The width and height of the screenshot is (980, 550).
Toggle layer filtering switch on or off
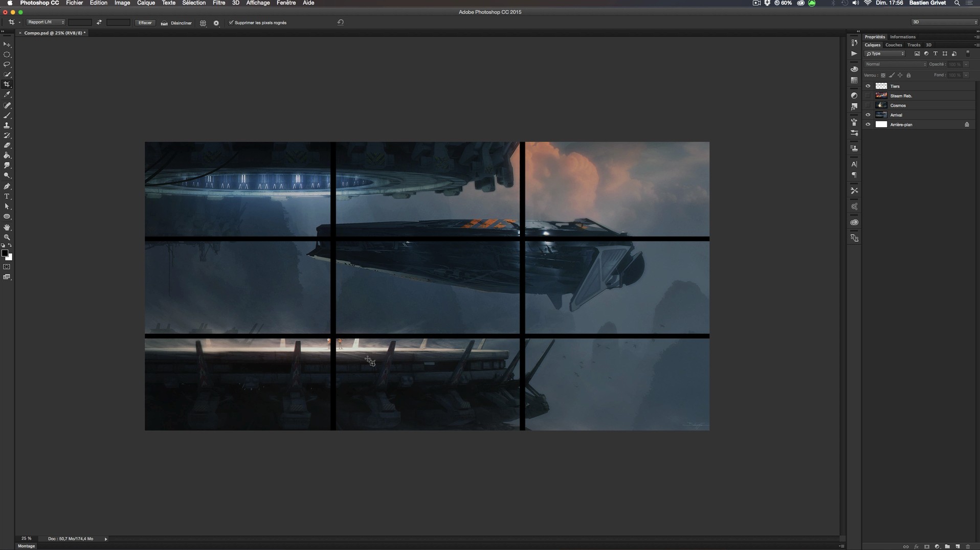click(968, 54)
